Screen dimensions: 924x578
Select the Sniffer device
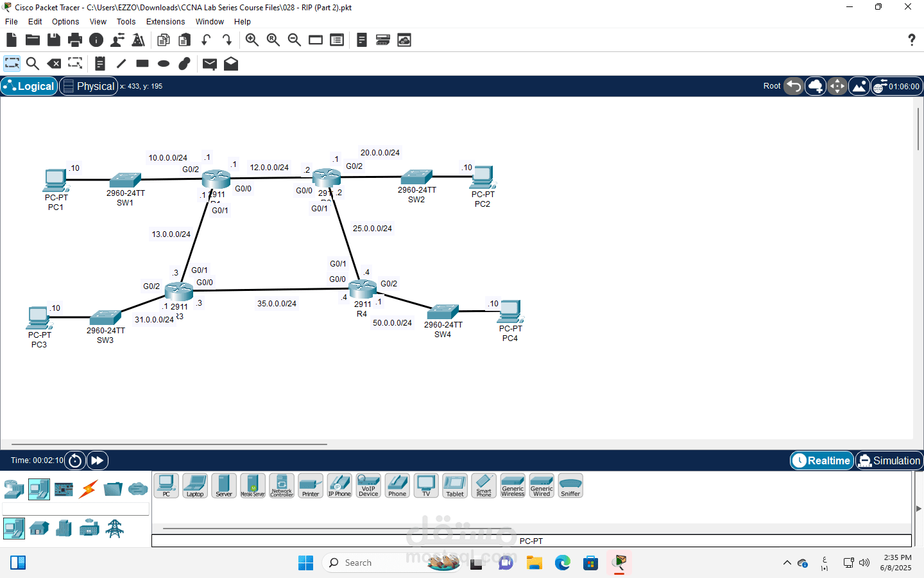[x=570, y=486]
